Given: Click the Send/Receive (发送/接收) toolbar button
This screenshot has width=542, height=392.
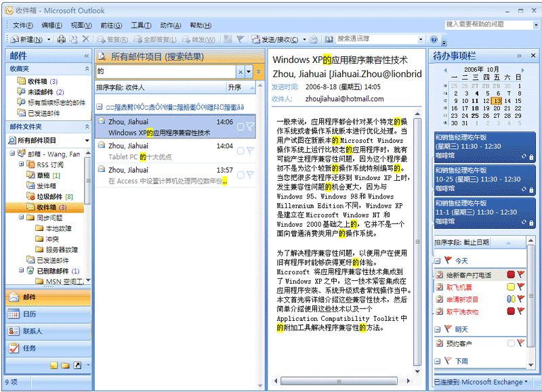Looking at the screenshot, I should point(279,39).
